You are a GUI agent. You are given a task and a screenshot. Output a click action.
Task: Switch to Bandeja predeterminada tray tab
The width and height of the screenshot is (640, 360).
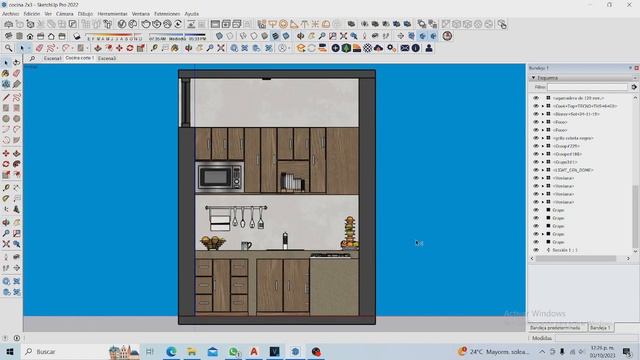pyautogui.click(x=558, y=327)
